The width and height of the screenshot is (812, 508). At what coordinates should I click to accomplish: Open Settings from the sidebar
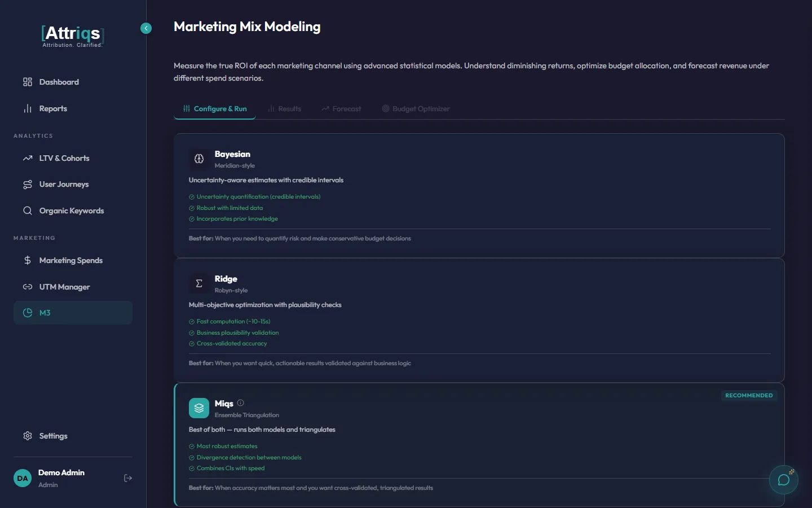[x=53, y=436]
